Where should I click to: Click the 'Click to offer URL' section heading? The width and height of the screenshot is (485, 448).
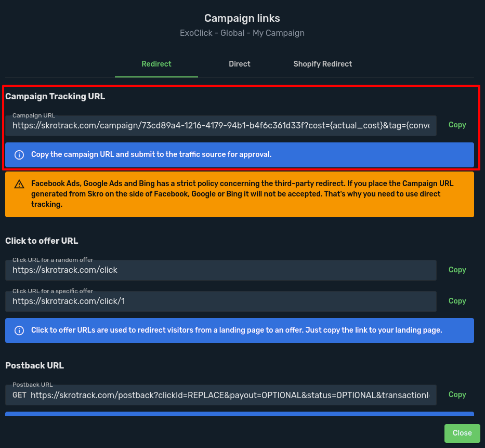42,241
